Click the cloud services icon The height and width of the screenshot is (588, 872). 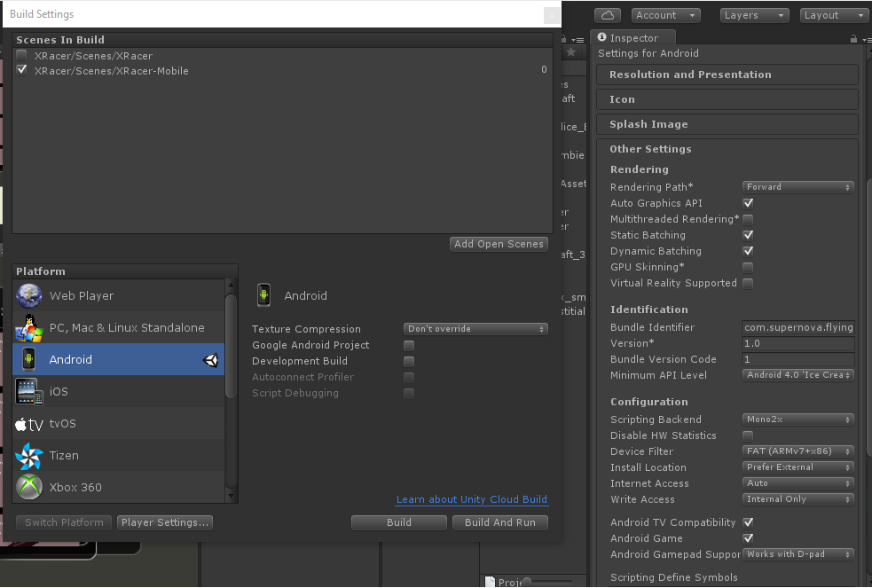(x=608, y=15)
